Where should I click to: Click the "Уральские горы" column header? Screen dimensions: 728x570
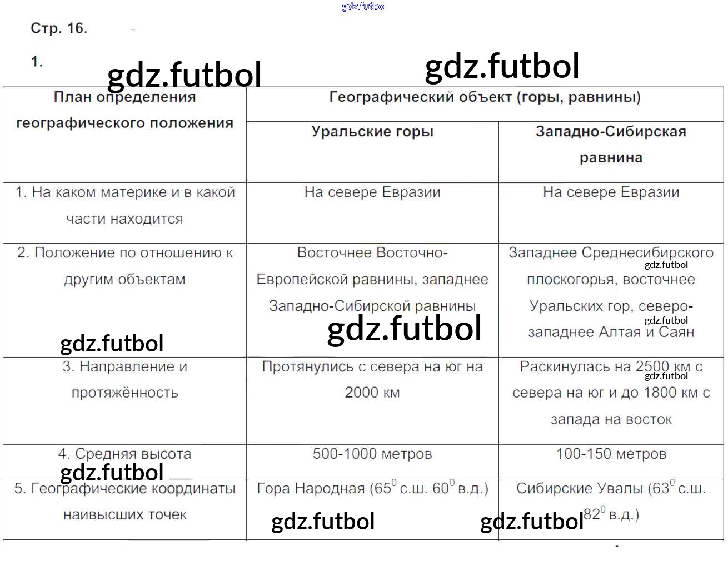pyautogui.click(x=372, y=132)
